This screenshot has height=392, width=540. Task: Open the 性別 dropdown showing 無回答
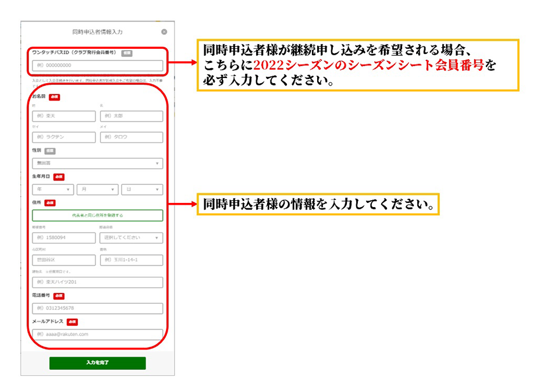coord(97,163)
